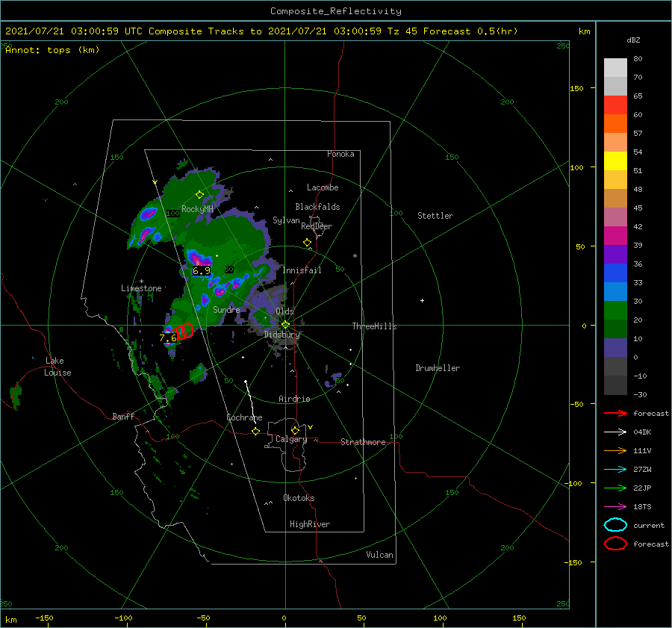This screenshot has width=672, height=628.
Task: Select the white 04DK arrow in legend
Action: [x=615, y=432]
